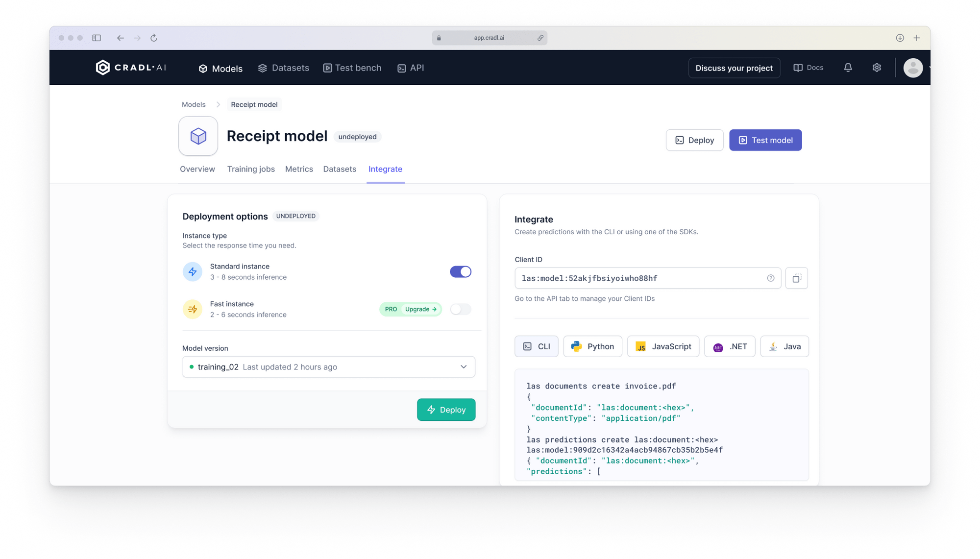Click the Client ID help question mark
This screenshot has height=559, width=980.
click(771, 278)
